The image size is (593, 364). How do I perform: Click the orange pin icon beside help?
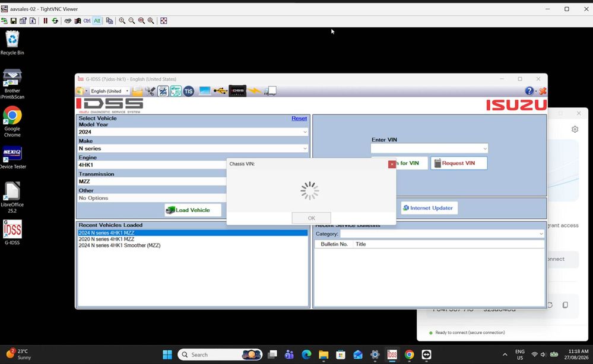coord(543,91)
